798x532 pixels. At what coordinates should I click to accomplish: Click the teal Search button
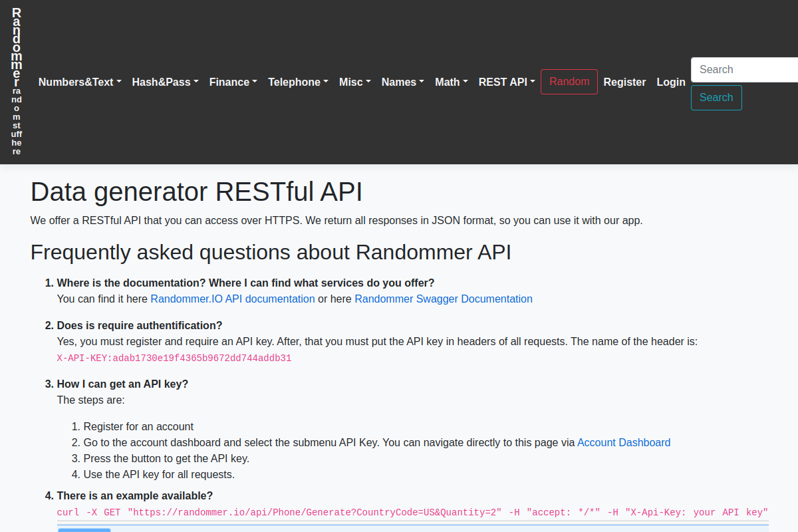click(716, 98)
